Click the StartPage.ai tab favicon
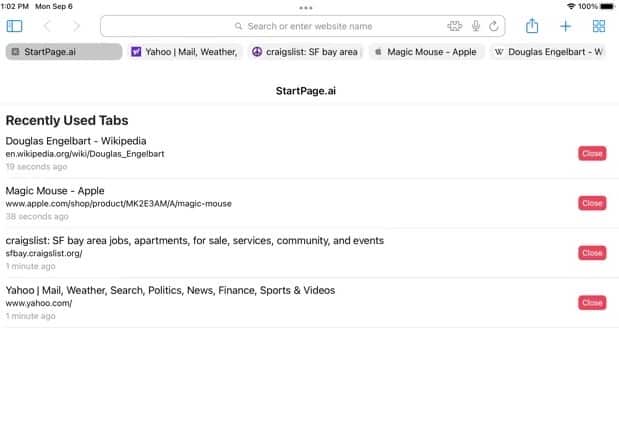Viewport: 619px width, 447px height. 15,52
